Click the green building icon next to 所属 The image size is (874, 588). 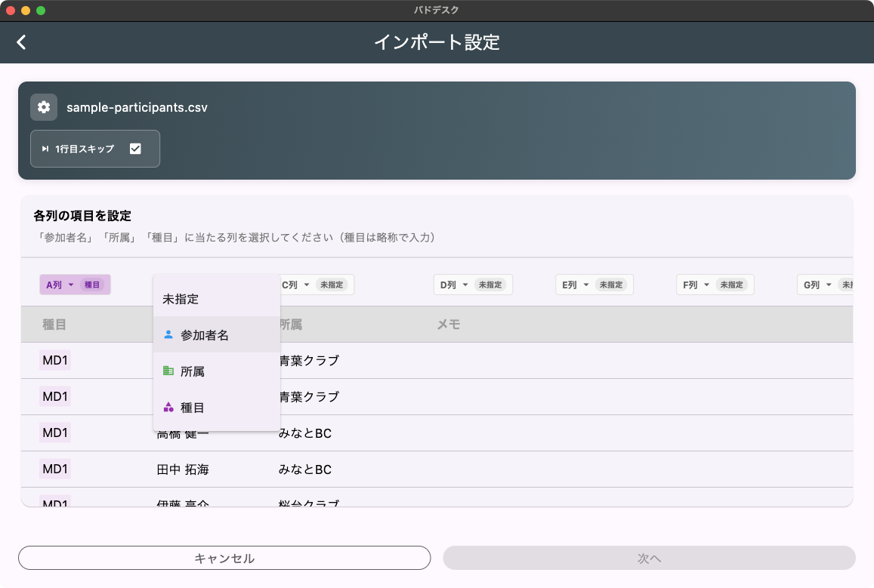click(x=168, y=371)
